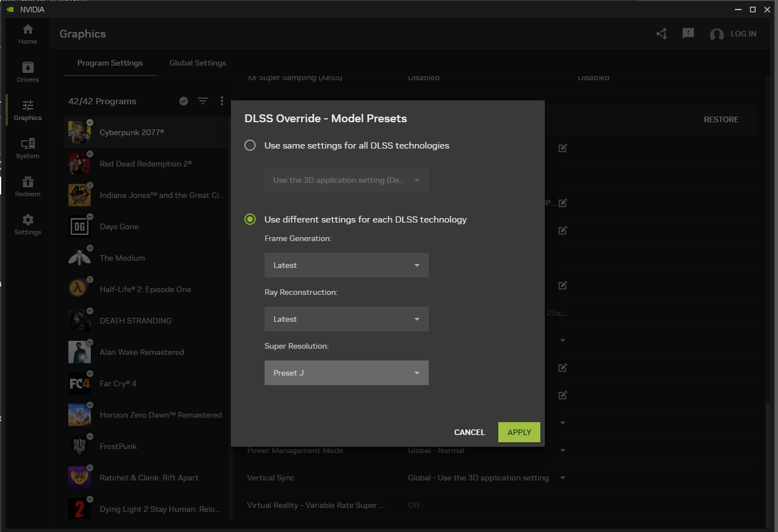The height and width of the screenshot is (532, 778).
Task: Switch to the Global Settings tab
Action: coord(198,63)
